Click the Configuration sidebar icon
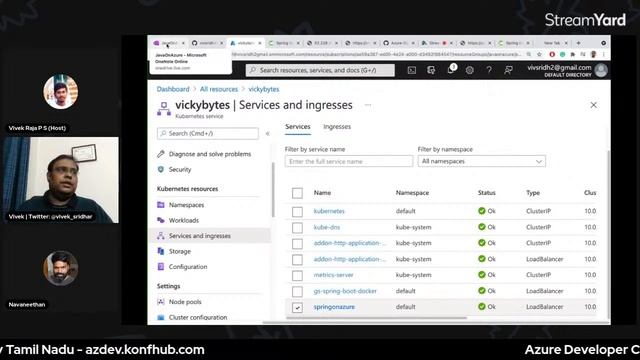Viewport: 640px width, 360px height. [x=161, y=267]
